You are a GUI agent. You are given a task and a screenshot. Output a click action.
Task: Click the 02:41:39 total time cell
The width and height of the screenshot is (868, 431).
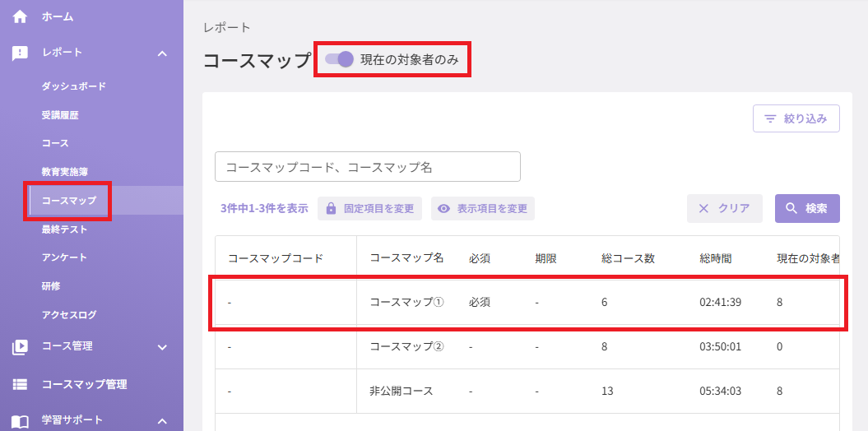[x=720, y=303]
